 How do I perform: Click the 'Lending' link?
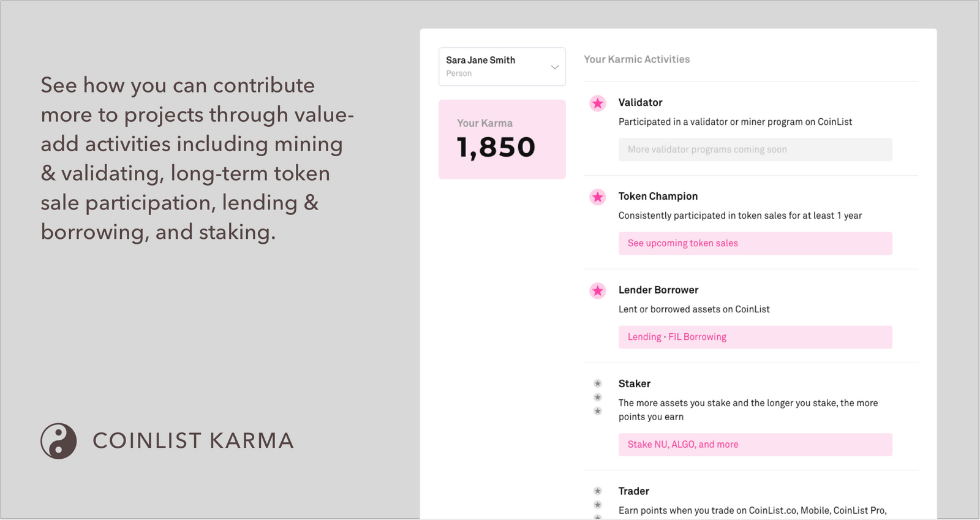pyautogui.click(x=644, y=337)
